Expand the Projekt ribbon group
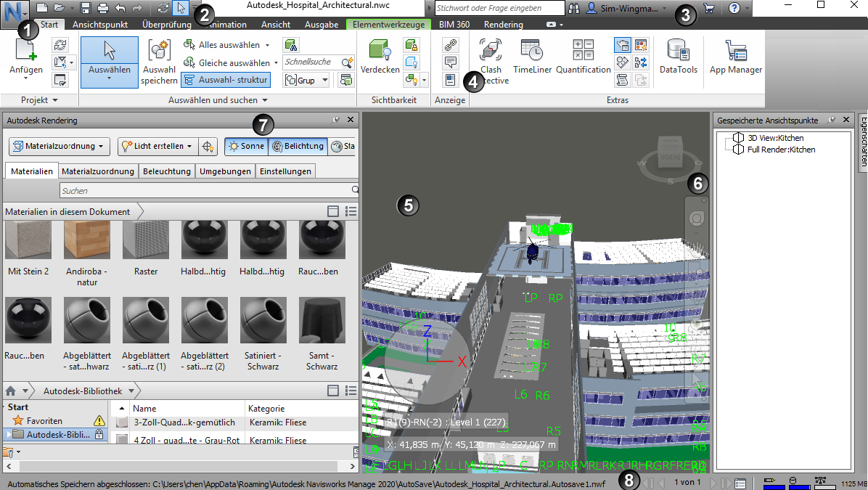The image size is (868, 490). click(38, 100)
